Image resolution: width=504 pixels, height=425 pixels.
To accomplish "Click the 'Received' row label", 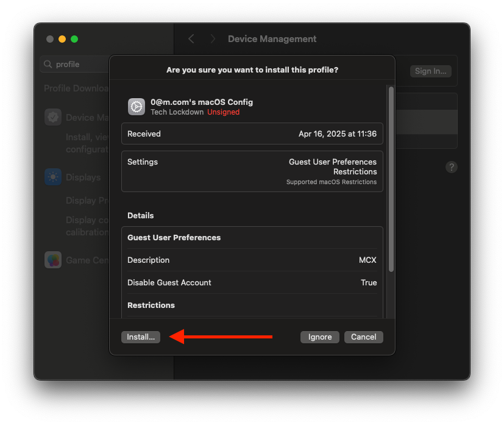I will click(x=144, y=134).
